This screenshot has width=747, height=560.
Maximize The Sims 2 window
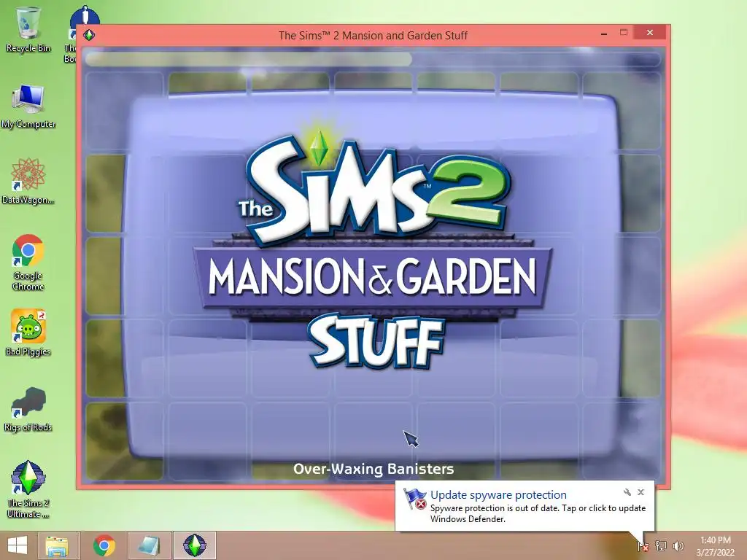coord(624,32)
